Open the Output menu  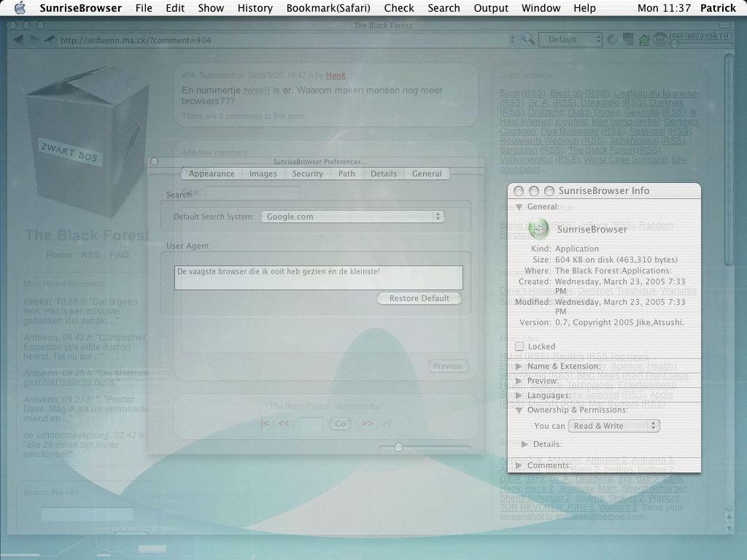click(x=491, y=8)
